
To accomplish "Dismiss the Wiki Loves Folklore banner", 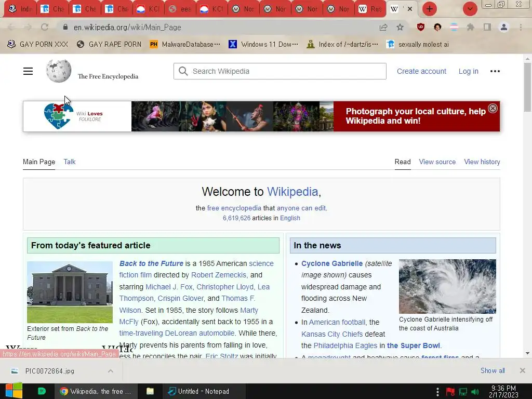I will pyautogui.click(x=493, y=108).
